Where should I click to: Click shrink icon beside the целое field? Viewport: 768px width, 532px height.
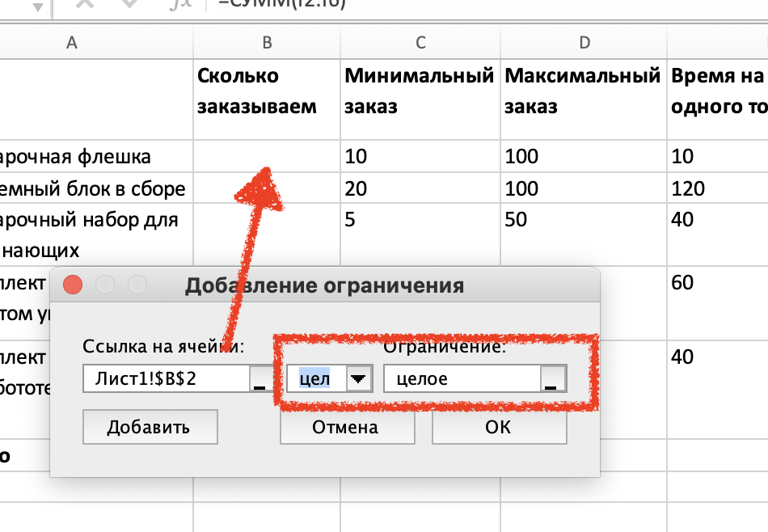click(553, 378)
